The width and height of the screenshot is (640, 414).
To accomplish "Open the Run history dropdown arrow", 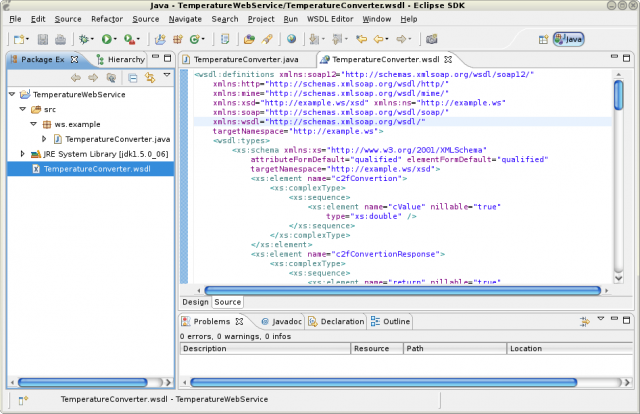I will pos(115,39).
